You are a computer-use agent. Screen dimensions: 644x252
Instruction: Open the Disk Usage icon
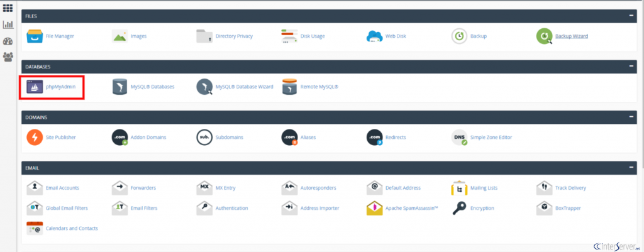pyautogui.click(x=289, y=36)
